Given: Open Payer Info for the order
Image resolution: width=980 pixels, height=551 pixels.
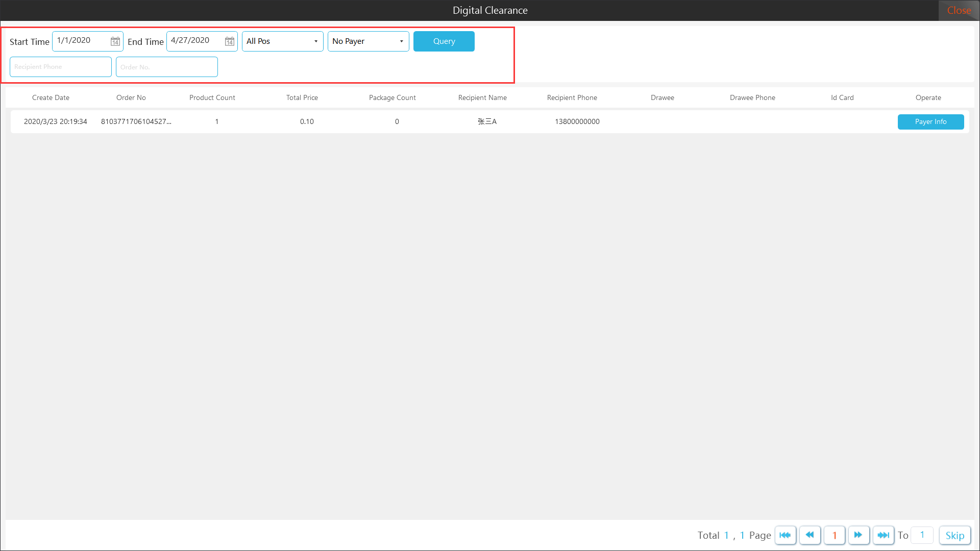Looking at the screenshot, I should [x=930, y=122].
